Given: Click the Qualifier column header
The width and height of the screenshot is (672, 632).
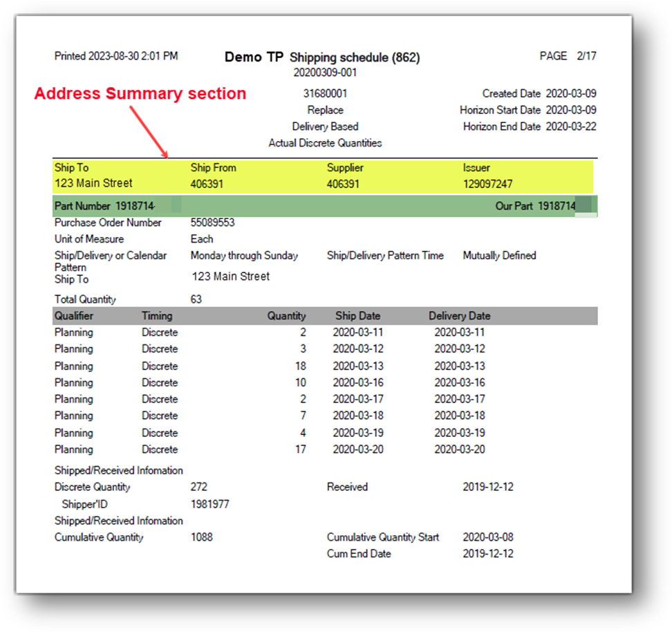Looking at the screenshot, I should point(74,316).
